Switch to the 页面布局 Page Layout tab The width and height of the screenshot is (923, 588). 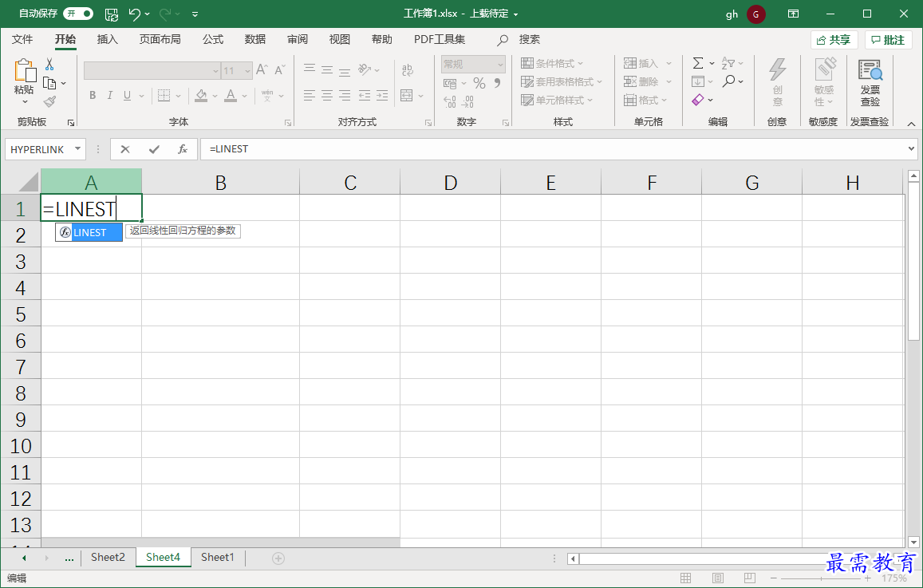click(160, 39)
